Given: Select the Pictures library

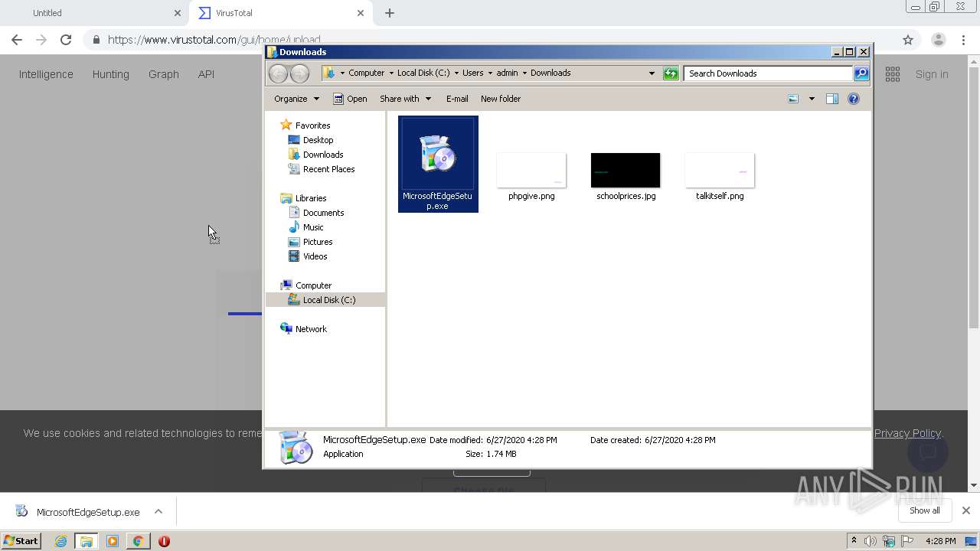Looking at the screenshot, I should click(x=318, y=242).
